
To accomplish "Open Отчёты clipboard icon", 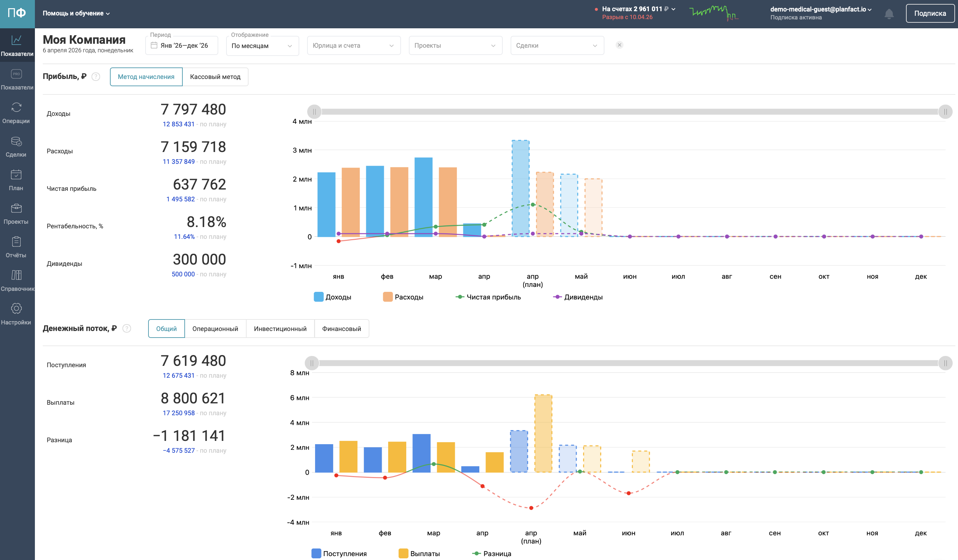I will (x=16, y=242).
